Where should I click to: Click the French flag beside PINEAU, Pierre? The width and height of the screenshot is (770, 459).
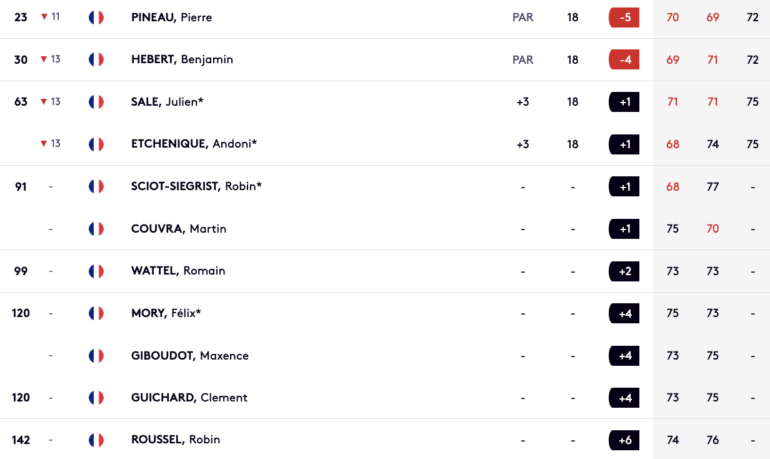coord(96,17)
